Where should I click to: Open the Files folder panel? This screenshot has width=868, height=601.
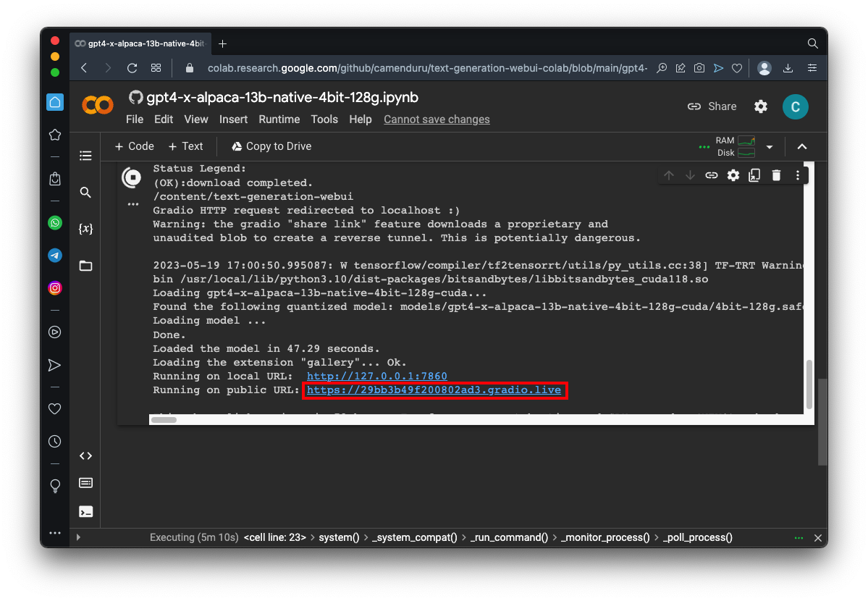[x=86, y=265]
